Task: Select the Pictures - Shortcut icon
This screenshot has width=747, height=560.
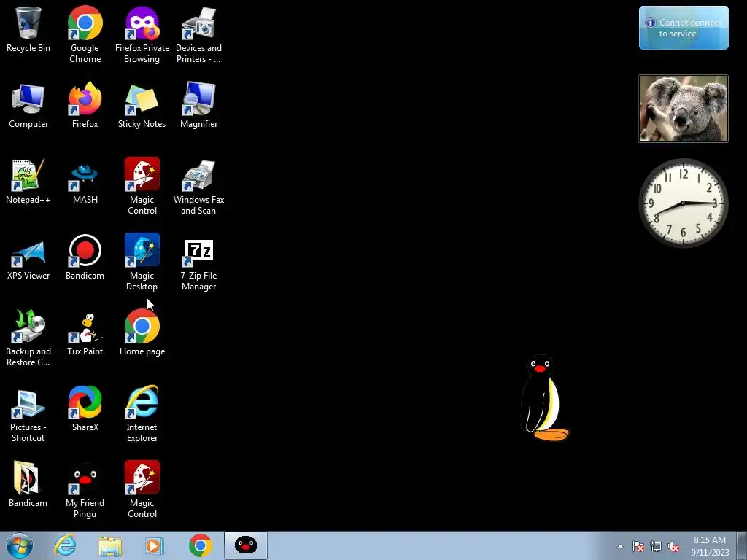Action: [x=28, y=414]
